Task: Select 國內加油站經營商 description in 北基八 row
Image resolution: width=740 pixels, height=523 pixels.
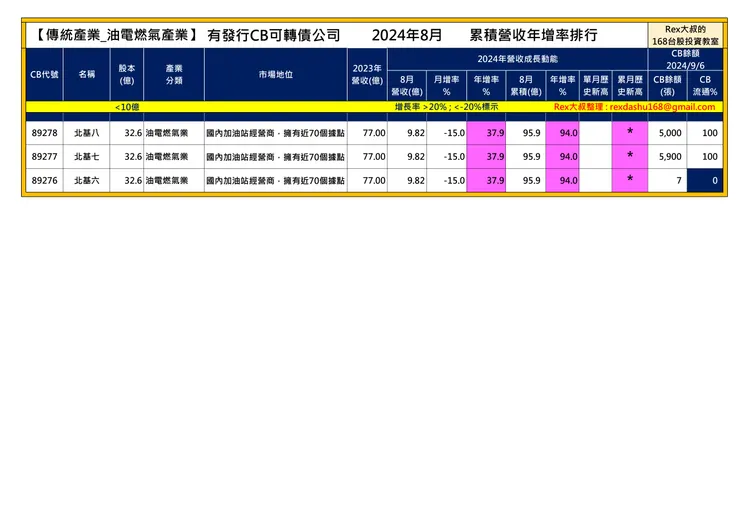Action: (x=276, y=133)
